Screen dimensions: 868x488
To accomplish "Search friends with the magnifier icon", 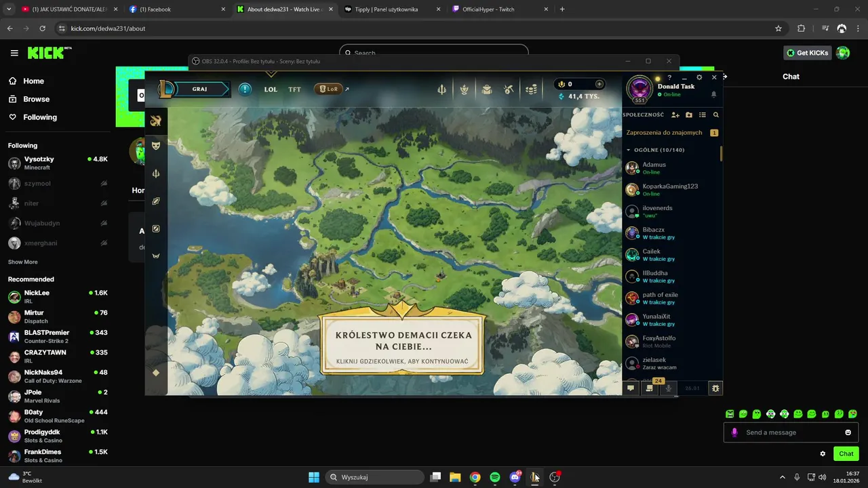I will (715, 115).
